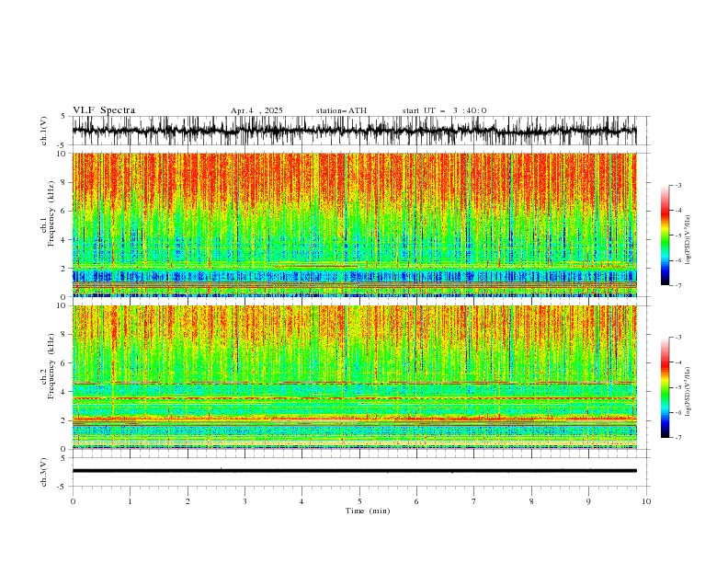
Task: Click the ch.1 'Frequency (kHz)' axis label
Action: 51,213
